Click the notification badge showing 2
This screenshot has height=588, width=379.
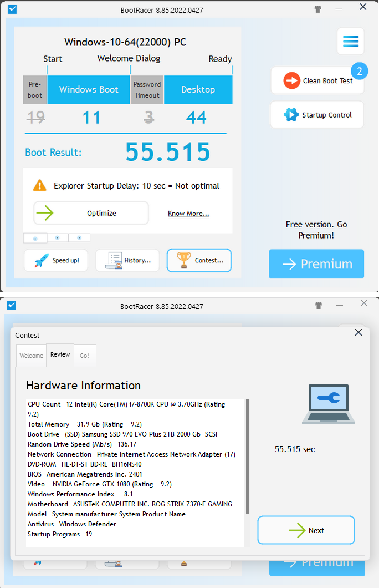(359, 71)
